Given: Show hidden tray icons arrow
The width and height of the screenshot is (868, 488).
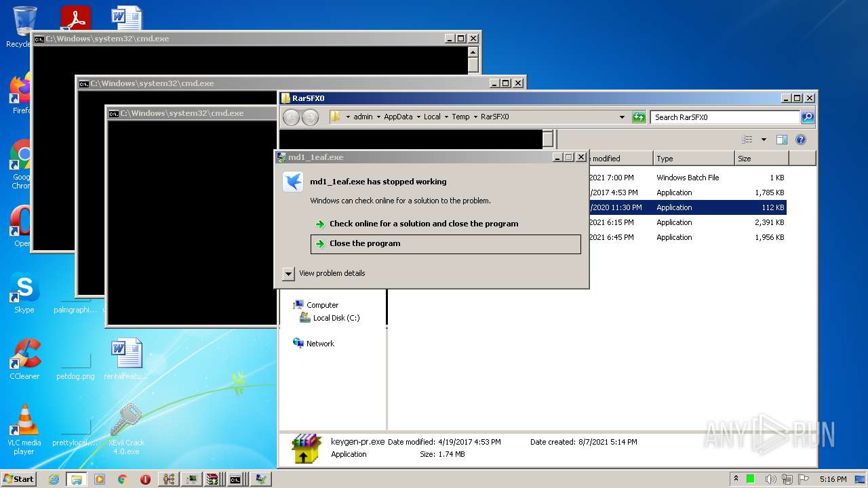Looking at the screenshot, I should [736, 479].
